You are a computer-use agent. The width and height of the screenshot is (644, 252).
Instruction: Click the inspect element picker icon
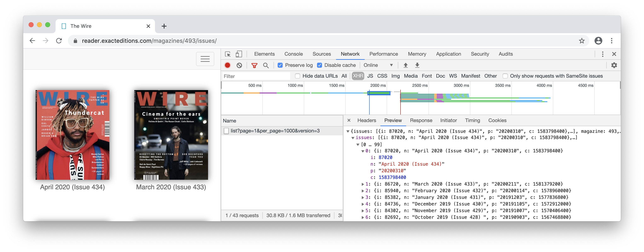[x=228, y=54]
